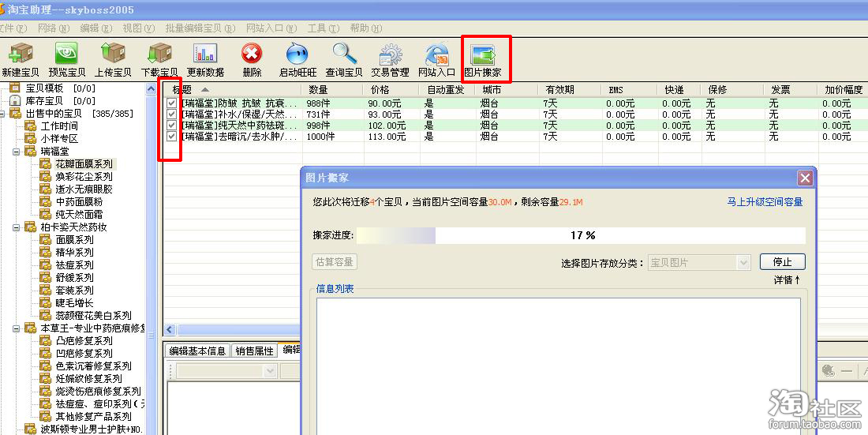Viewport: 868px width, 435px height.
Task: Open the 网络(N) menu
Action: click(54, 28)
